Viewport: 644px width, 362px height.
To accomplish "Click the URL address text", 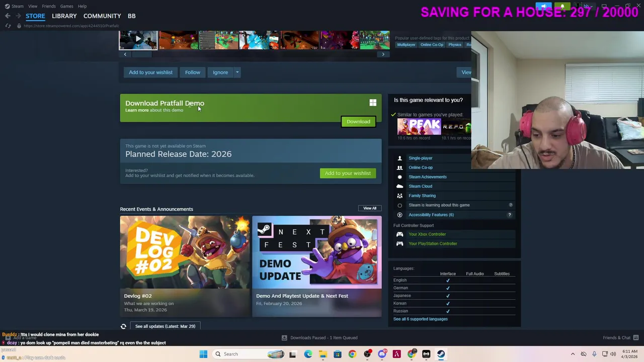I will 71,26.
